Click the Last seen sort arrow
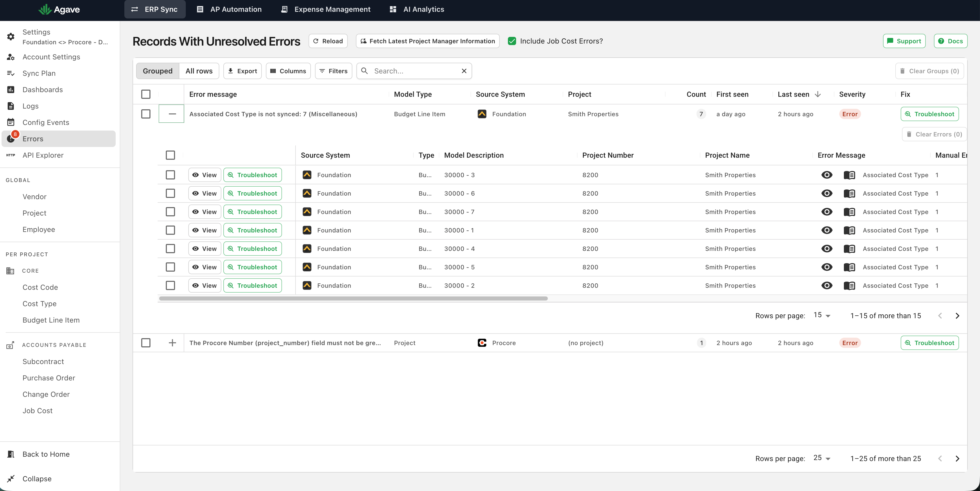Viewport: 980px width, 491px height. pos(818,94)
